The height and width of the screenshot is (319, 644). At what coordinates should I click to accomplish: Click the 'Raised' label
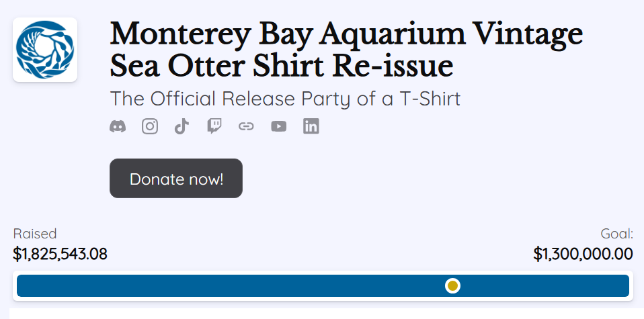pyautogui.click(x=35, y=234)
